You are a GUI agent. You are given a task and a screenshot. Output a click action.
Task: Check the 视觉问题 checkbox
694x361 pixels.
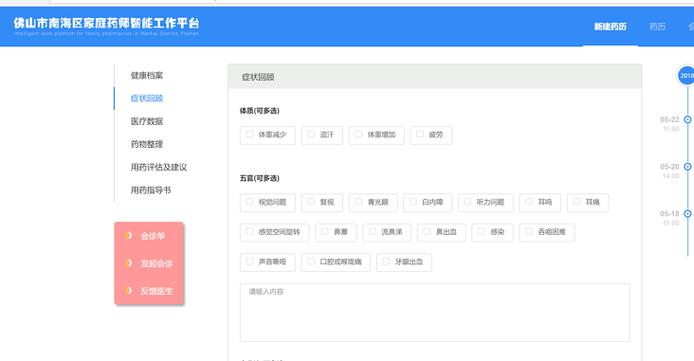(x=250, y=202)
